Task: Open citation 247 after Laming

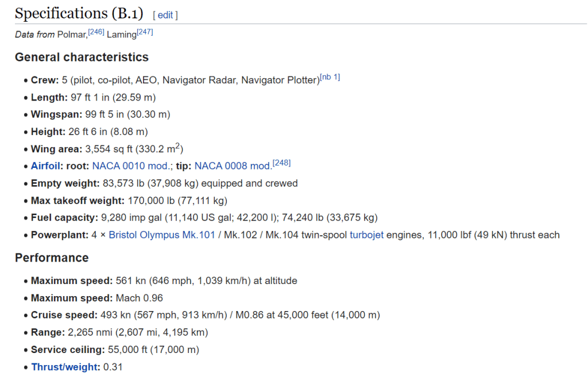Action: 145,32
